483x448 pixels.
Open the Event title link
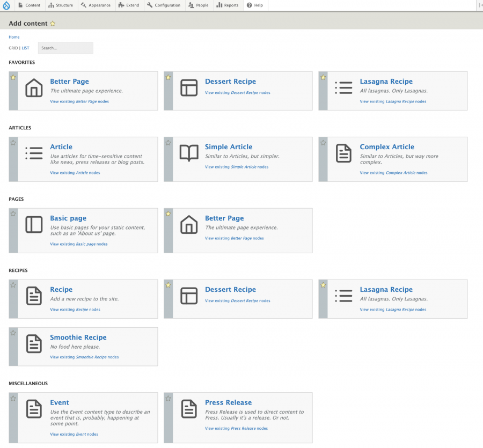coord(60,402)
